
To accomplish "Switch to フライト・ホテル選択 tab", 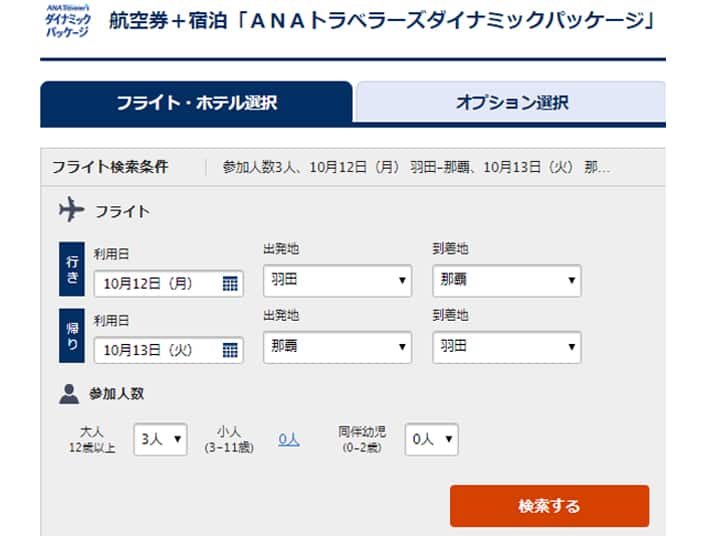I will [196, 103].
